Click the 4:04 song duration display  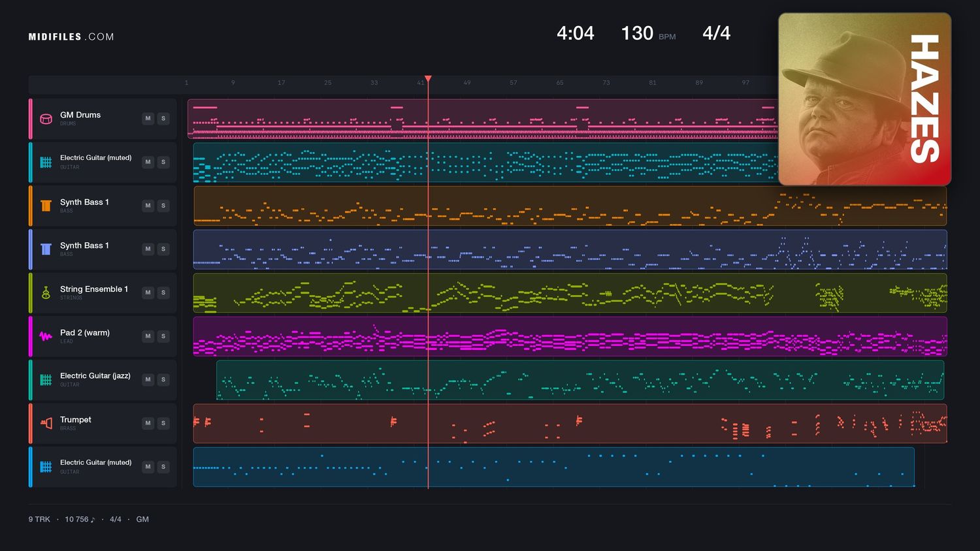[575, 33]
